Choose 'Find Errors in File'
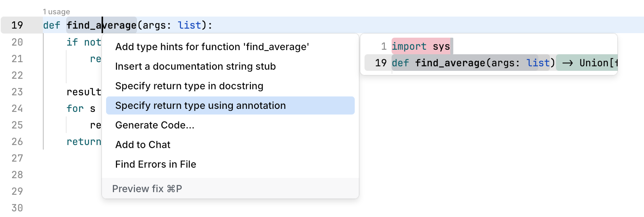 click(156, 164)
